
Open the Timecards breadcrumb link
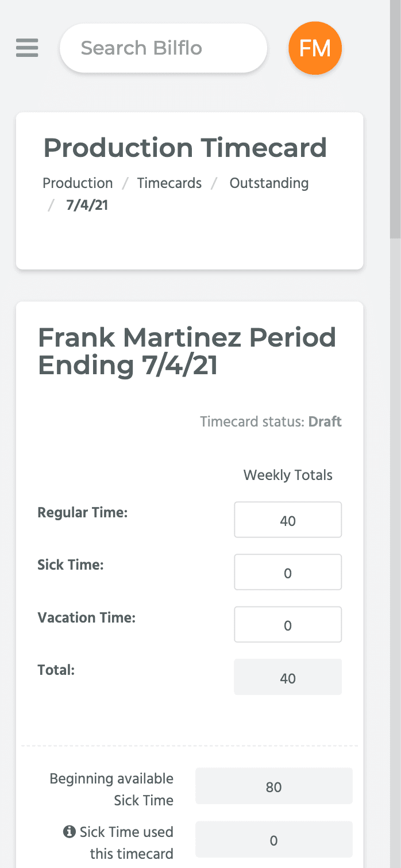coord(169,183)
